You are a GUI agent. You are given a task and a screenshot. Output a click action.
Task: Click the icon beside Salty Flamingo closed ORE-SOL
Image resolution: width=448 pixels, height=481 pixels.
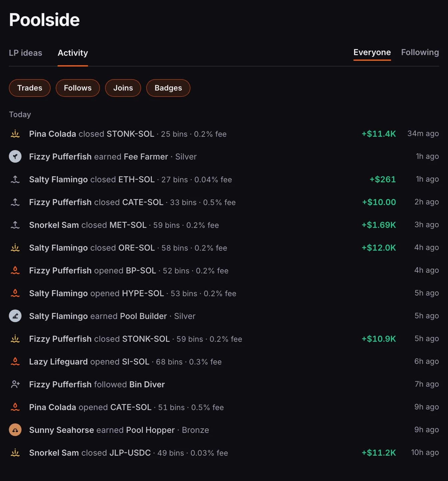[15, 248]
